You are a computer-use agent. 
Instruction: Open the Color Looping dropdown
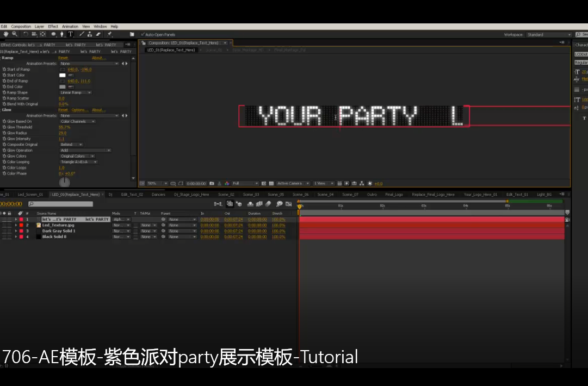(x=79, y=162)
